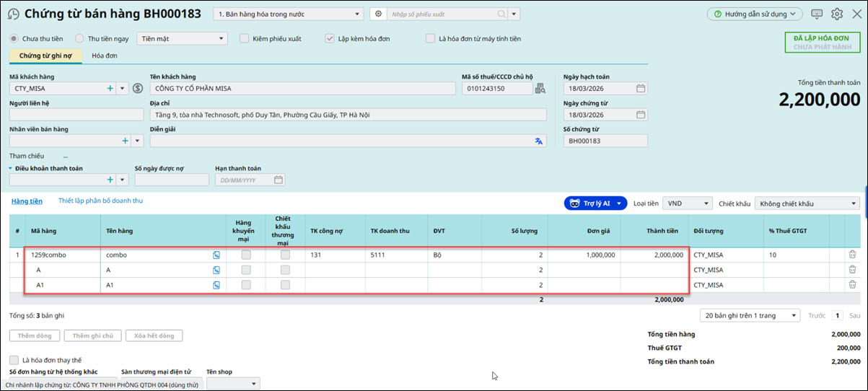Expand the Loại tiền VND dropdown
This screenshot has width=868, height=391.
click(688, 203)
